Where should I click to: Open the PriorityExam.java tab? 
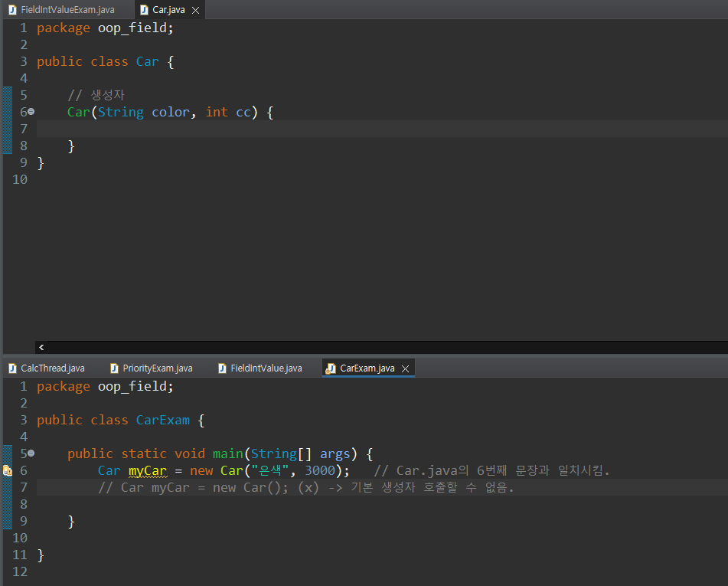157,368
